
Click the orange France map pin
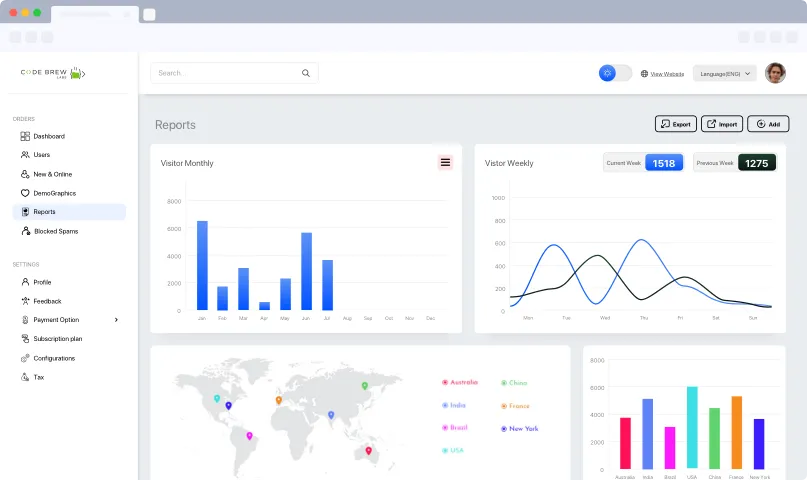tap(278, 400)
